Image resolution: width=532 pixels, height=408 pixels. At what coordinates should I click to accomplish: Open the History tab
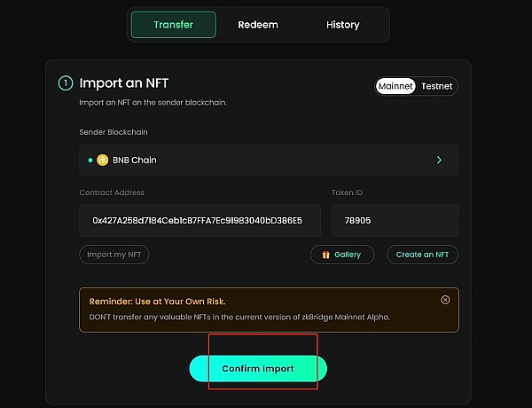pos(342,25)
